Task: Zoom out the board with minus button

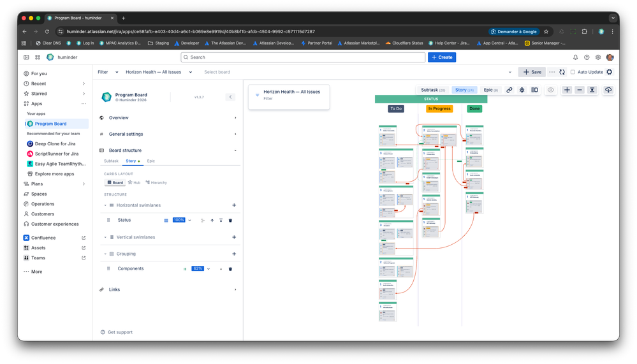Action: point(580,90)
